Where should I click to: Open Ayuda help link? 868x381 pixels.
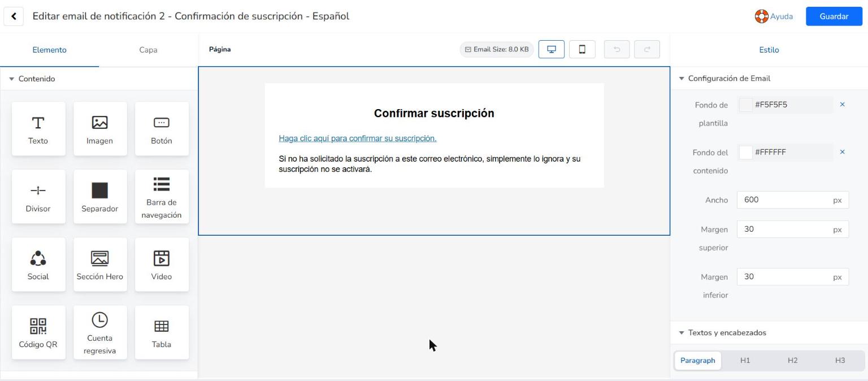click(x=774, y=16)
